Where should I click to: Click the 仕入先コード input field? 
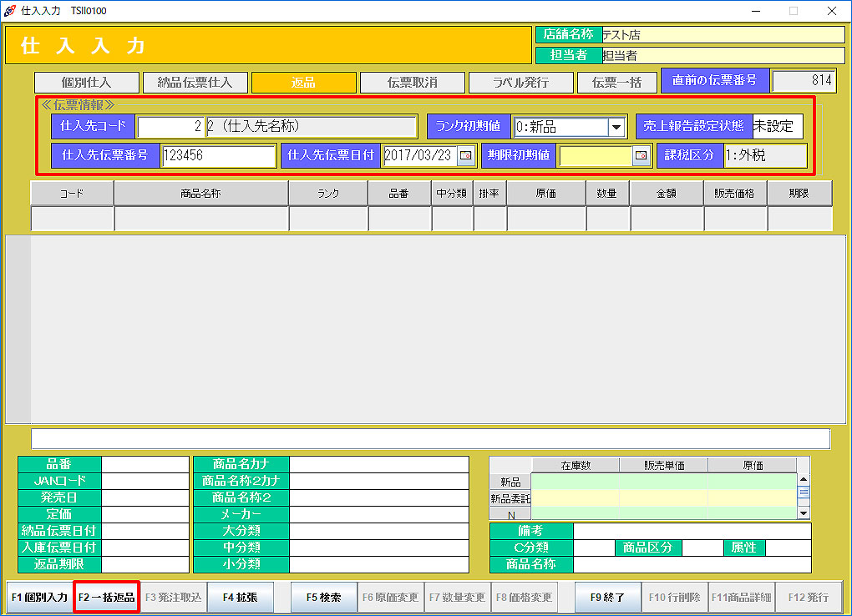(170, 127)
